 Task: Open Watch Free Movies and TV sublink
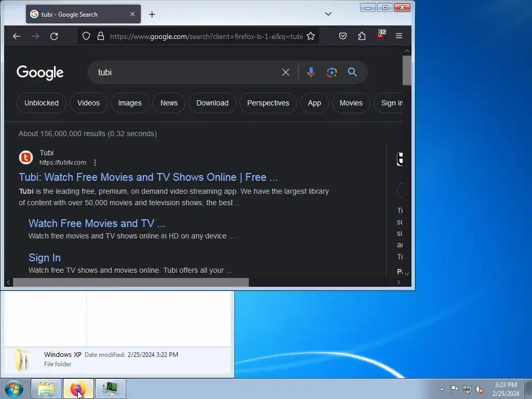click(x=97, y=223)
